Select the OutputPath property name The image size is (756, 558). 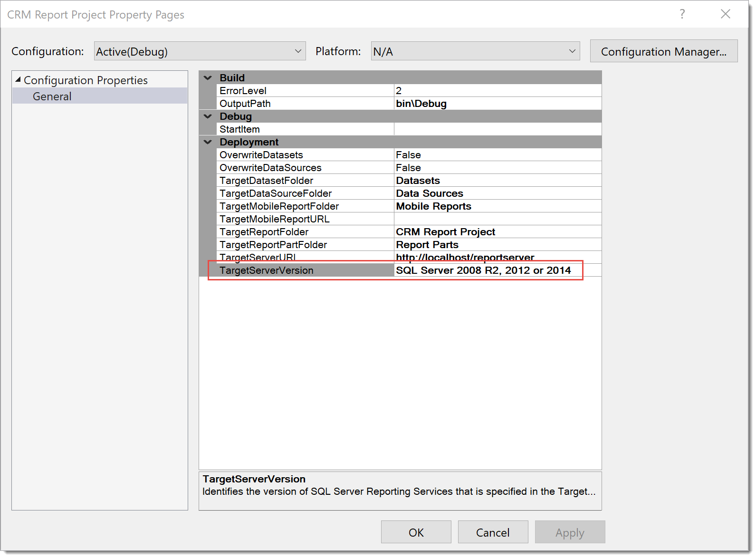(306, 103)
